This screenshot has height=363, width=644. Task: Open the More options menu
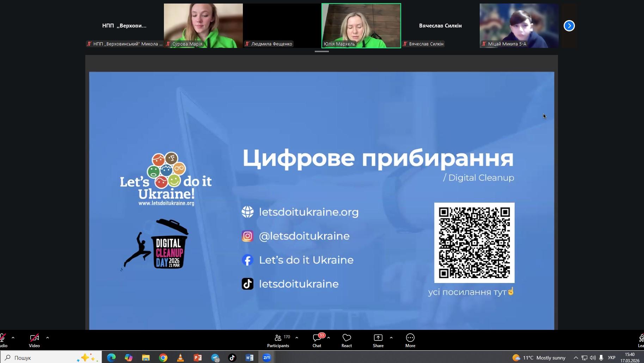(x=410, y=340)
